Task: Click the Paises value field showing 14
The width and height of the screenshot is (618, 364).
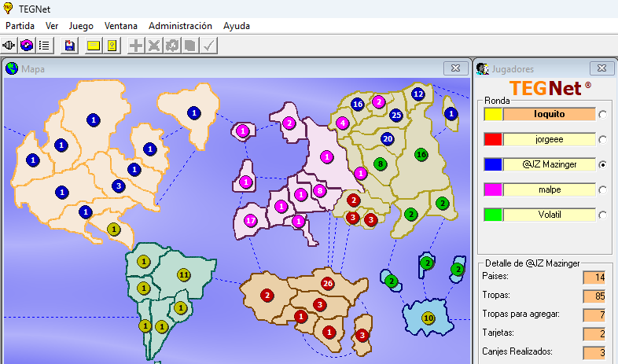Action: (x=594, y=278)
